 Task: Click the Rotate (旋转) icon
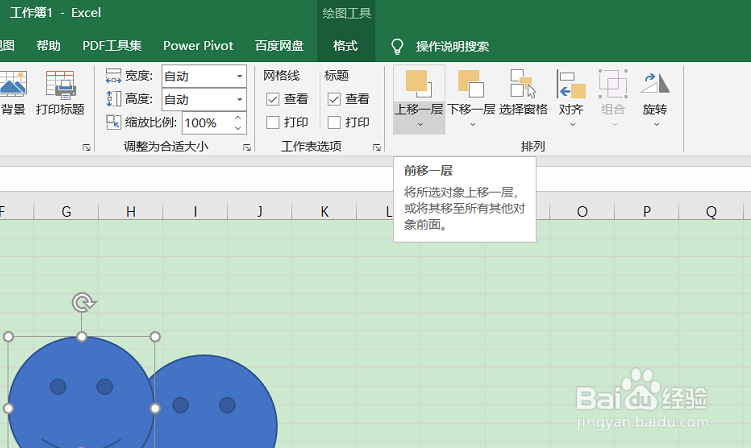655,84
